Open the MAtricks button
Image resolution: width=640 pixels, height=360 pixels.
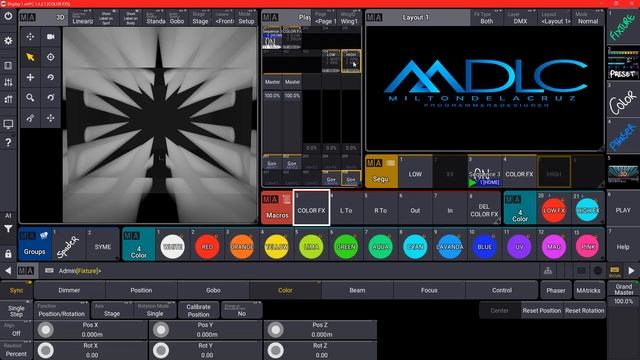click(588, 290)
